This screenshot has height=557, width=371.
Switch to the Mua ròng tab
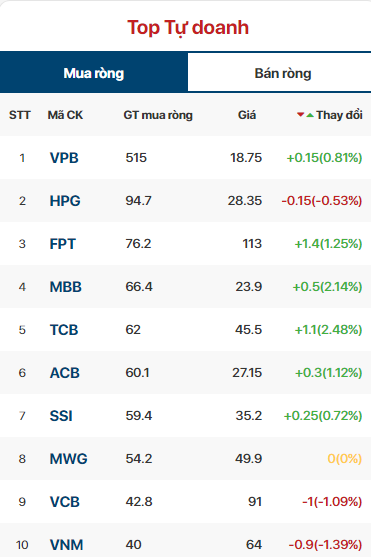(x=94, y=73)
